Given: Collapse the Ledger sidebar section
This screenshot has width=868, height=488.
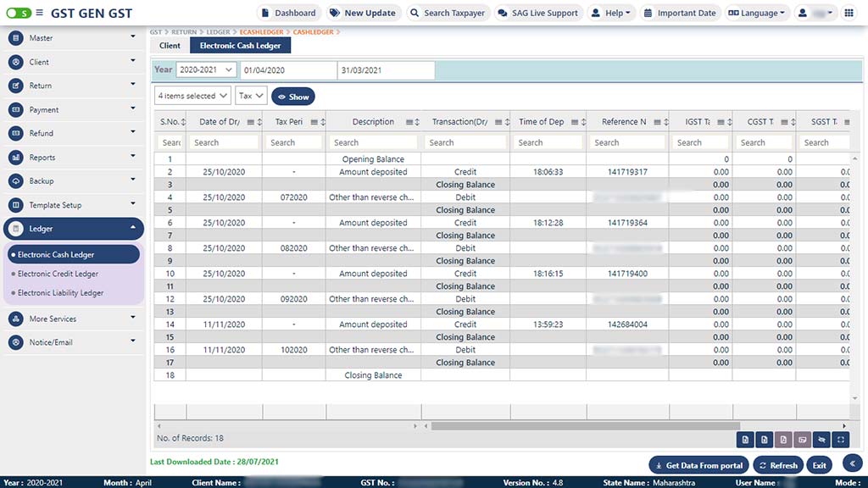Looking at the screenshot, I should pos(132,228).
